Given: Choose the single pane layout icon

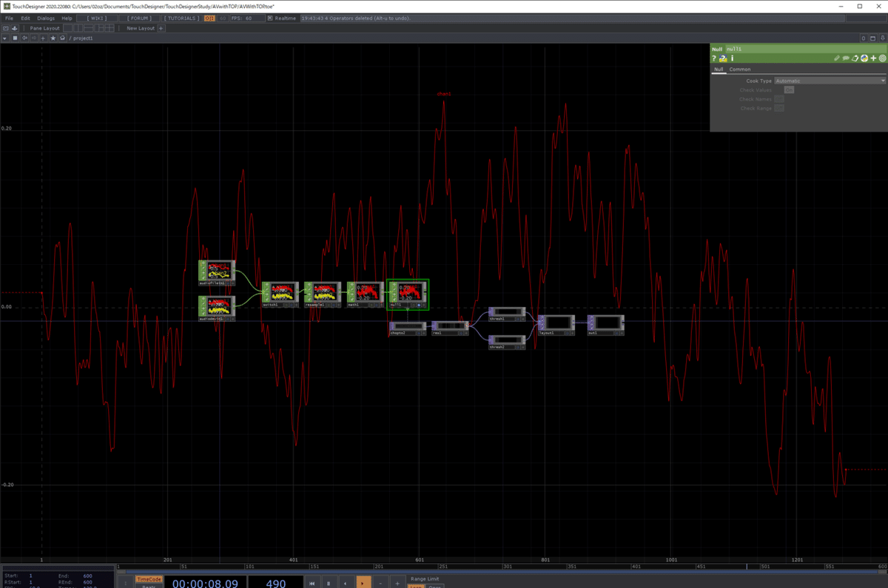Looking at the screenshot, I should (x=69, y=28).
